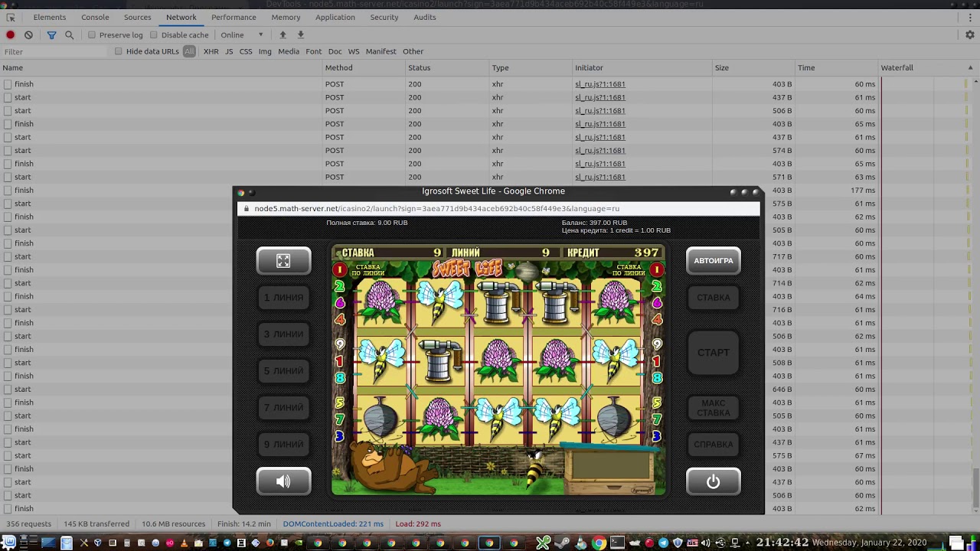Tick the Hide data URLs checkbox
Image resolution: width=980 pixels, height=551 pixels.
(x=119, y=51)
